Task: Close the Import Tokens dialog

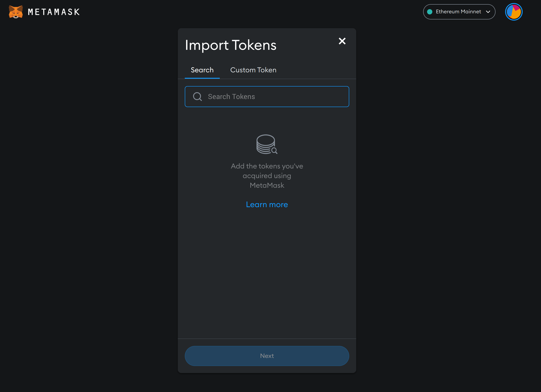Action: [342, 41]
